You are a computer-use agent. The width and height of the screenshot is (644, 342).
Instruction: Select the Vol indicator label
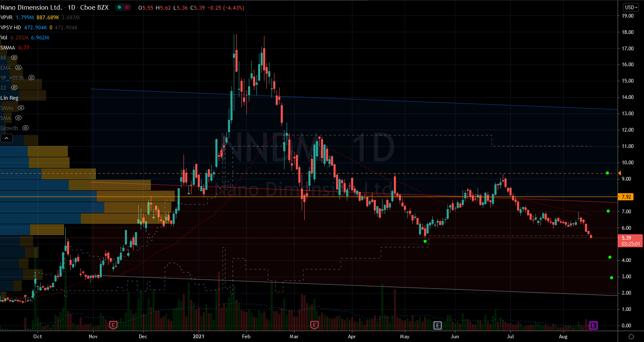(x=4, y=38)
